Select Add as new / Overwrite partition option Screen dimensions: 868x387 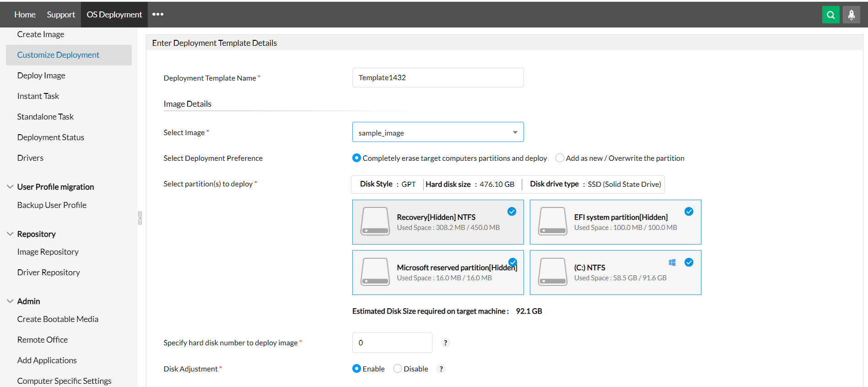560,158
